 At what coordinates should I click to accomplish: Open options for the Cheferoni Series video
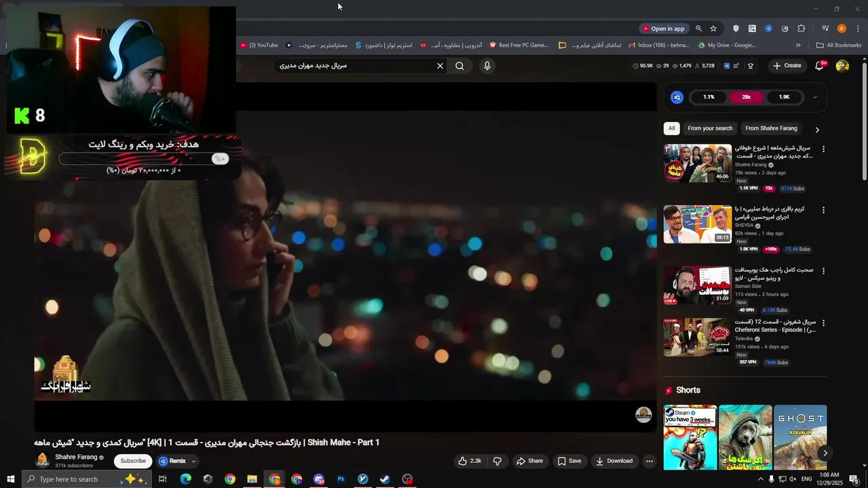824,323
